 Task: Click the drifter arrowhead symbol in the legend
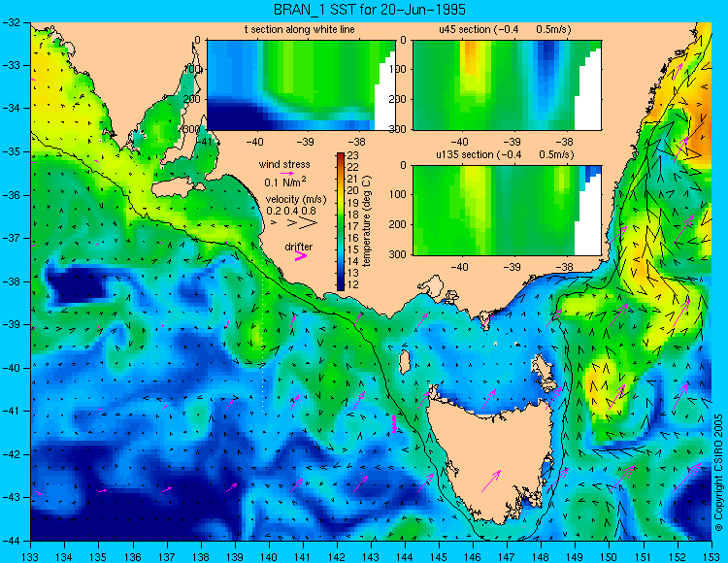301,255
